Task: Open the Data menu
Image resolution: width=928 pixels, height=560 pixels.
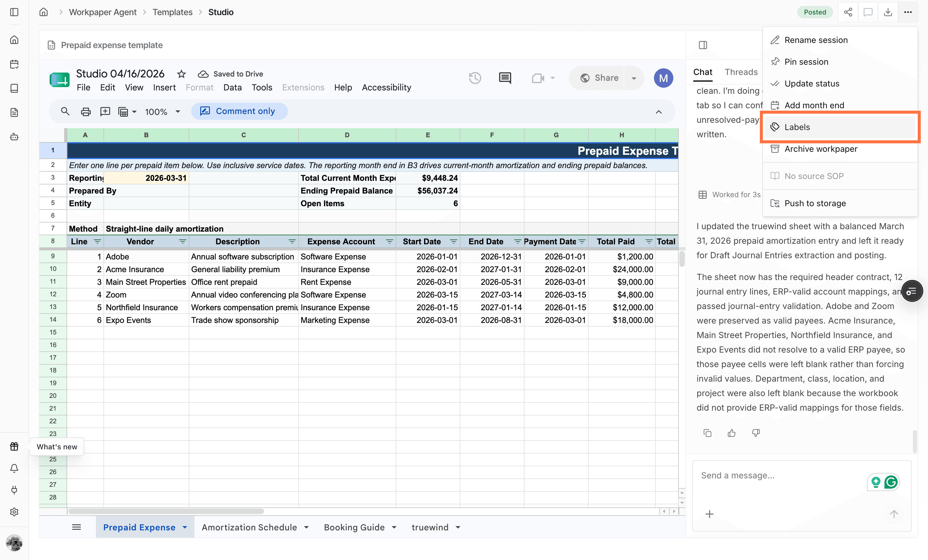Action: pyautogui.click(x=232, y=87)
